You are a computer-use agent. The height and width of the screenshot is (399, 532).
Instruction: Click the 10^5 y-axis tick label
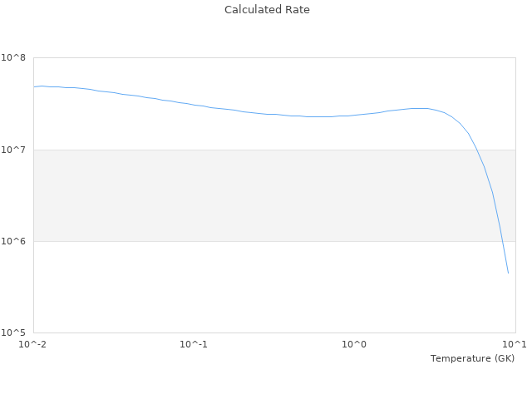tap(13, 332)
